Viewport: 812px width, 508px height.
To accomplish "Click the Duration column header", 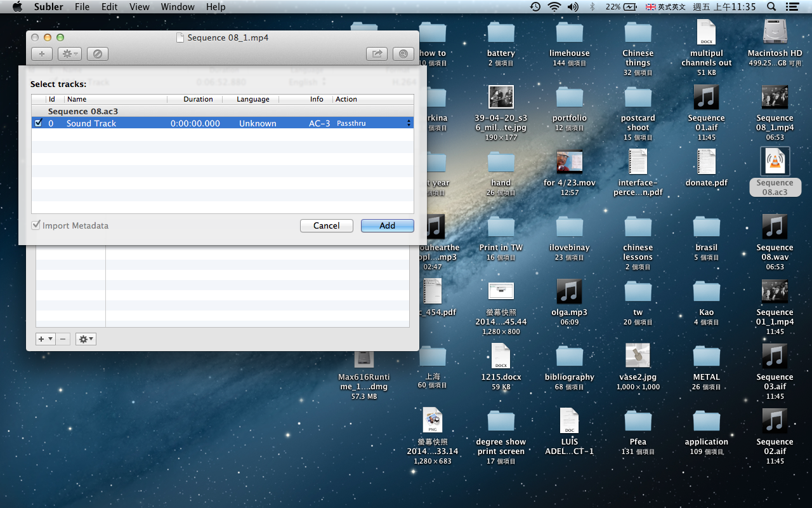I will click(198, 99).
